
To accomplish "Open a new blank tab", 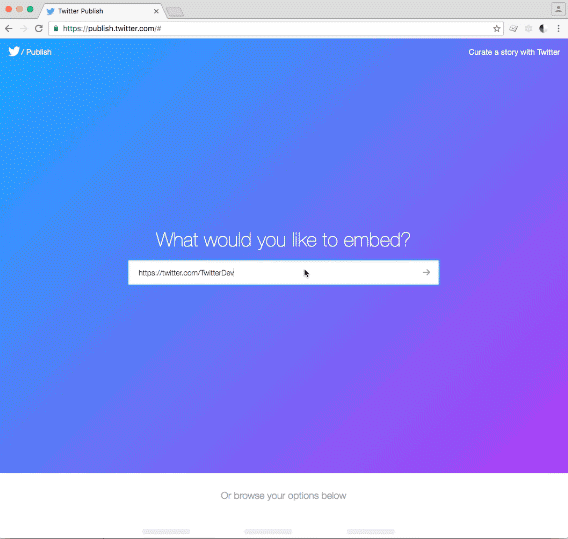I will tap(175, 12).
